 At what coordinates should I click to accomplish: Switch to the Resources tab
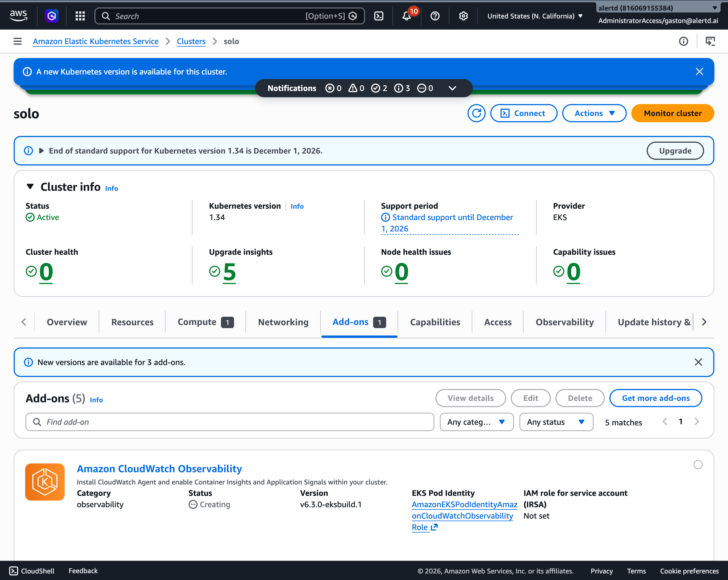point(132,322)
